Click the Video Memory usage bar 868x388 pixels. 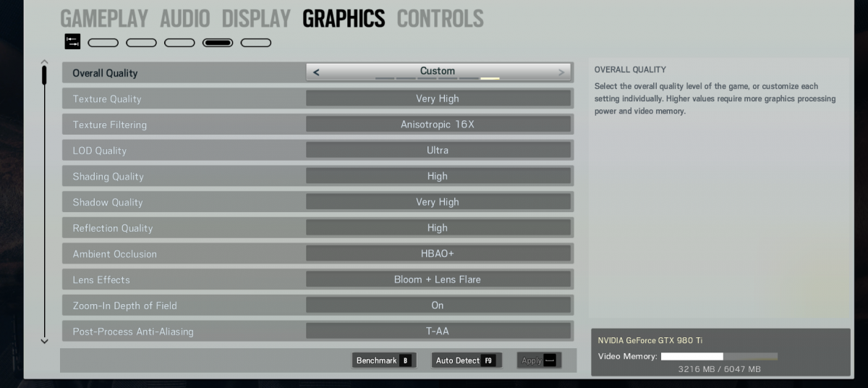[719, 356]
